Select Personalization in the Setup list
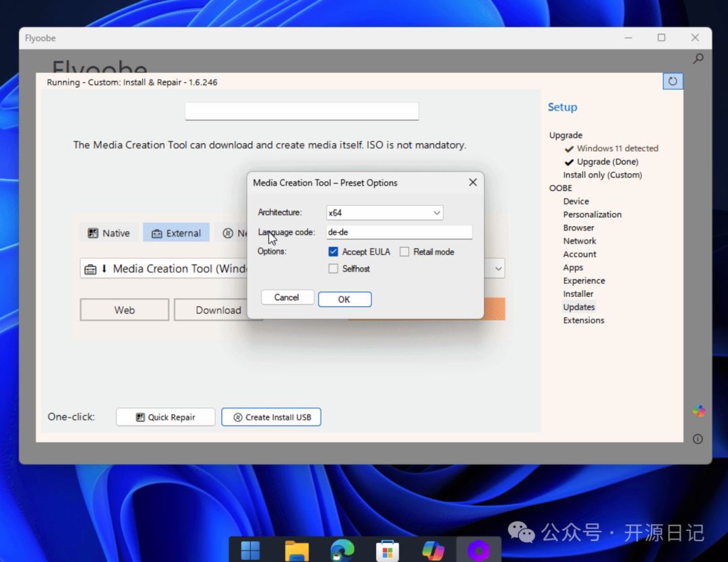This screenshot has height=562, width=728. pyautogui.click(x=592, y=215)
